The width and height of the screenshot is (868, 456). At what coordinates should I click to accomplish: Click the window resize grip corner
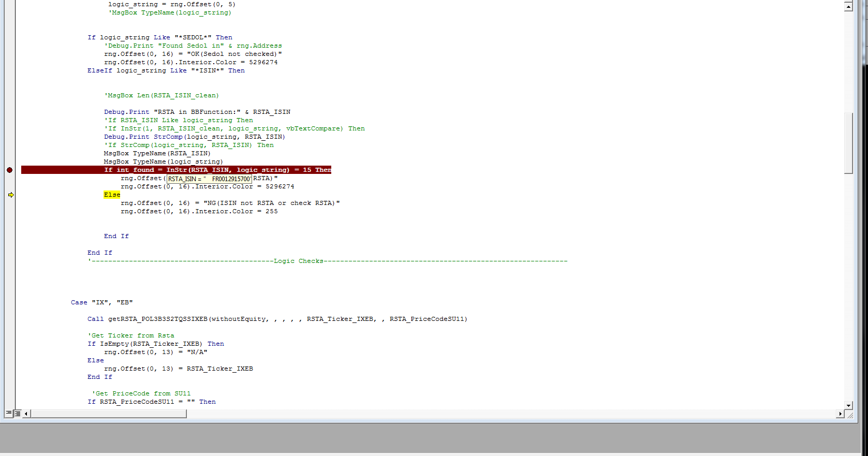coord(849,414)
